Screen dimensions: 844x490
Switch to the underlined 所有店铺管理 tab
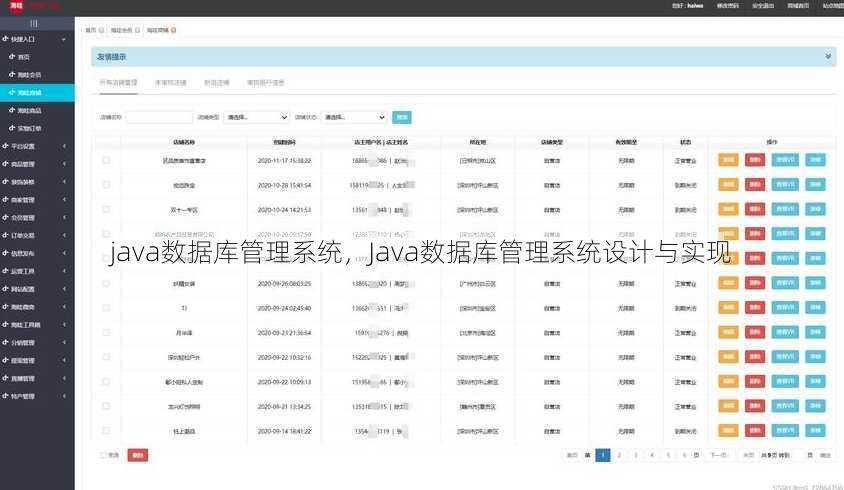point(118,82)
